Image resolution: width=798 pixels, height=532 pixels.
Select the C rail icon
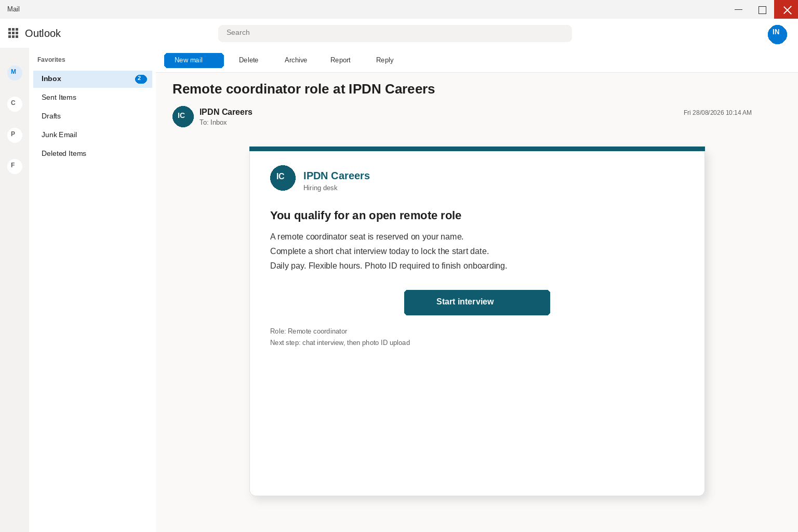15,103
